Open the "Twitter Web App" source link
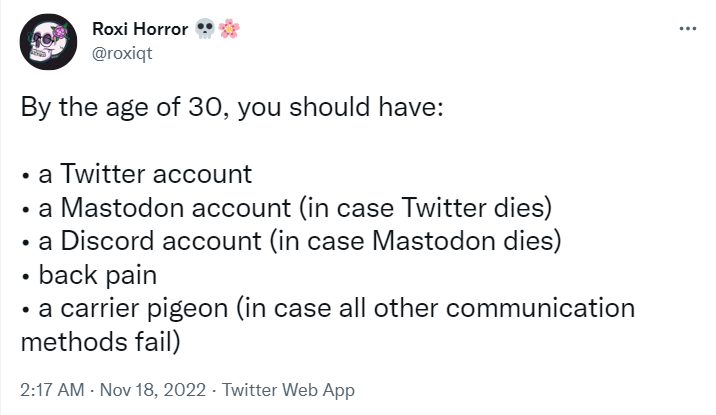The image size is (716, 415). tap(289, 390)
